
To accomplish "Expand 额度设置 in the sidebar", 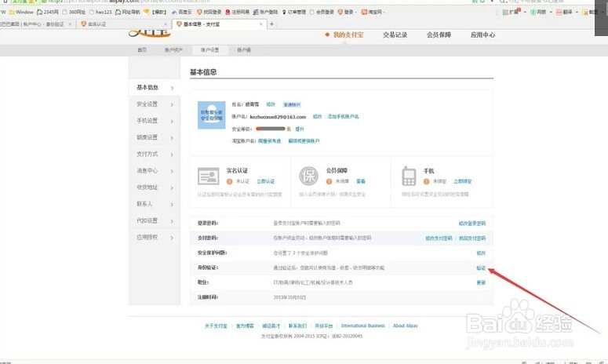I will tap(155, 137).
